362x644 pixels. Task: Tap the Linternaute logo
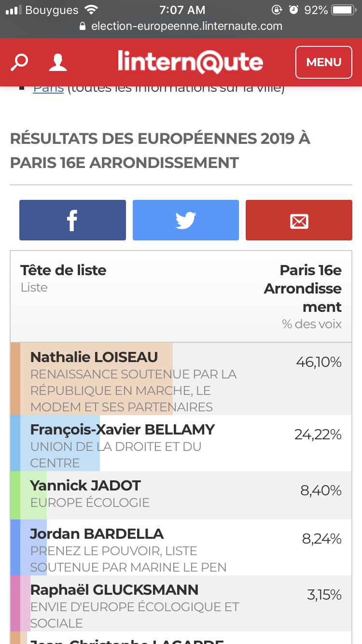pos(190,62)
